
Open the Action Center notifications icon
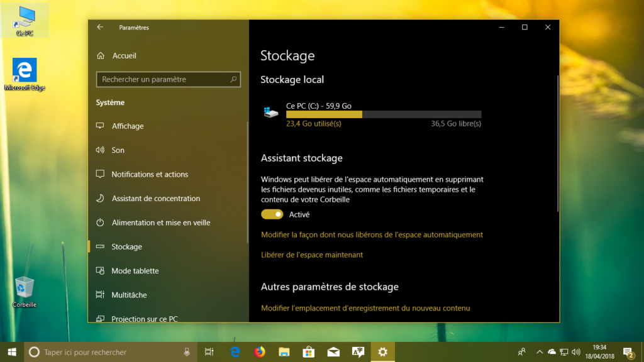click(628, 352)
